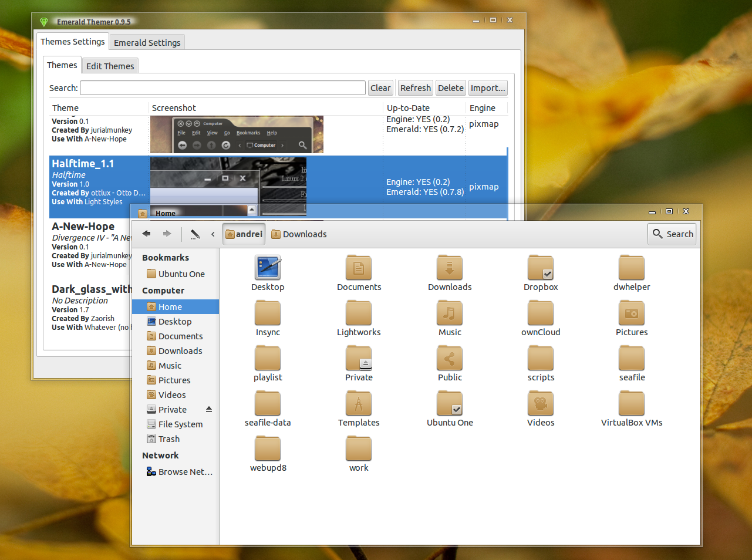Switch to the Emerald Settings tab
Image resolution: width=752 pixels, height=560 pixels.
pos(147,42)
